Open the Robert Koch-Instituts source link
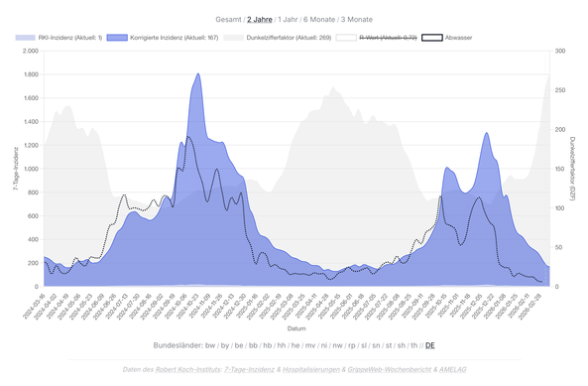Viewport: 588px width, 386px height. pyautogui.click(x=187, y=369)
